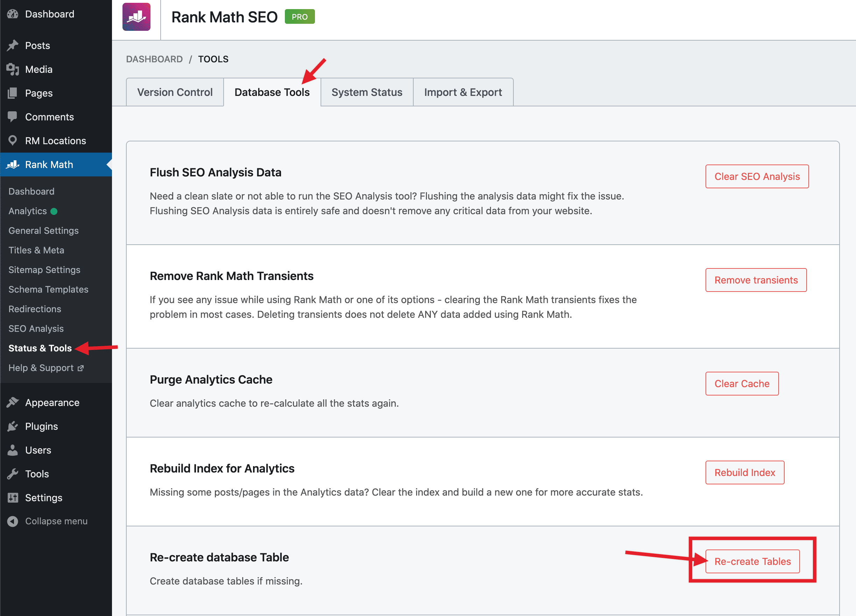Click the Rebuild Index button

click(x=744, y=472)
